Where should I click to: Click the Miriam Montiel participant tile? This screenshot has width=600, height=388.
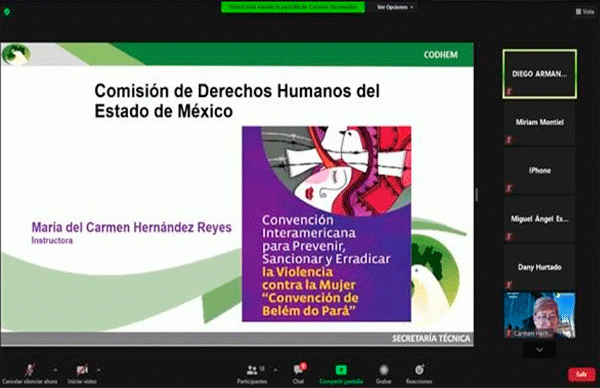pyautogui.click(x=540, y=122)
